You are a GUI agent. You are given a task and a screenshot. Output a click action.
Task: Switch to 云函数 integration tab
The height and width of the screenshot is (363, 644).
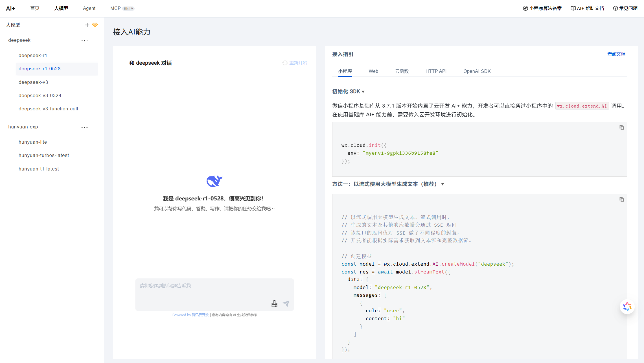point(402,71)
